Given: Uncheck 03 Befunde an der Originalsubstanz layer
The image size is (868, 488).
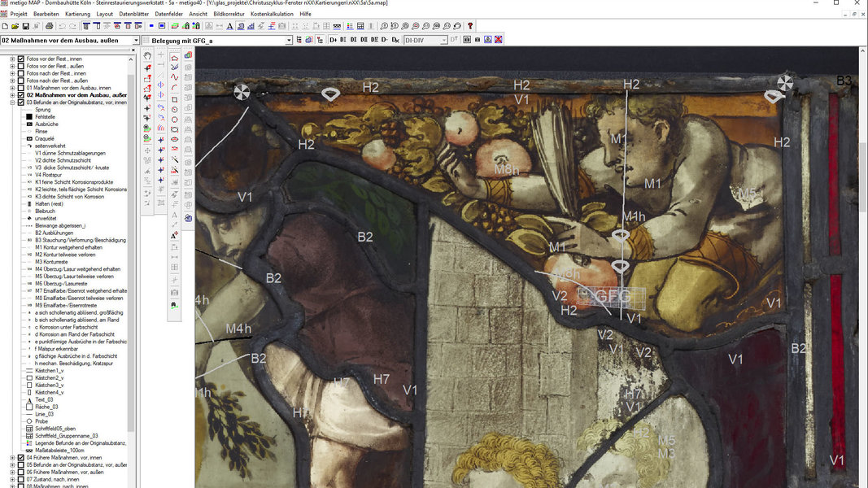Looking at the screenshot, I should 21,102.
